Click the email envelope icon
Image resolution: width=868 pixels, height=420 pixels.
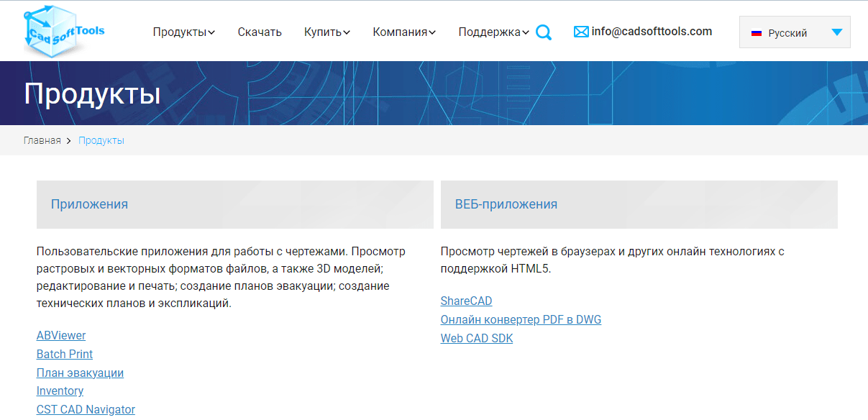pos(581,32)
